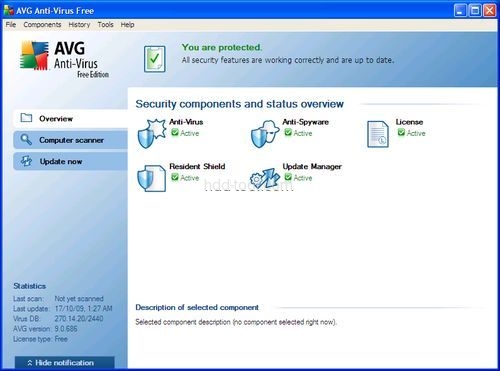Click the AVG four-color logo
Viewport: 500px width, 371px height.
coord(34,55)
